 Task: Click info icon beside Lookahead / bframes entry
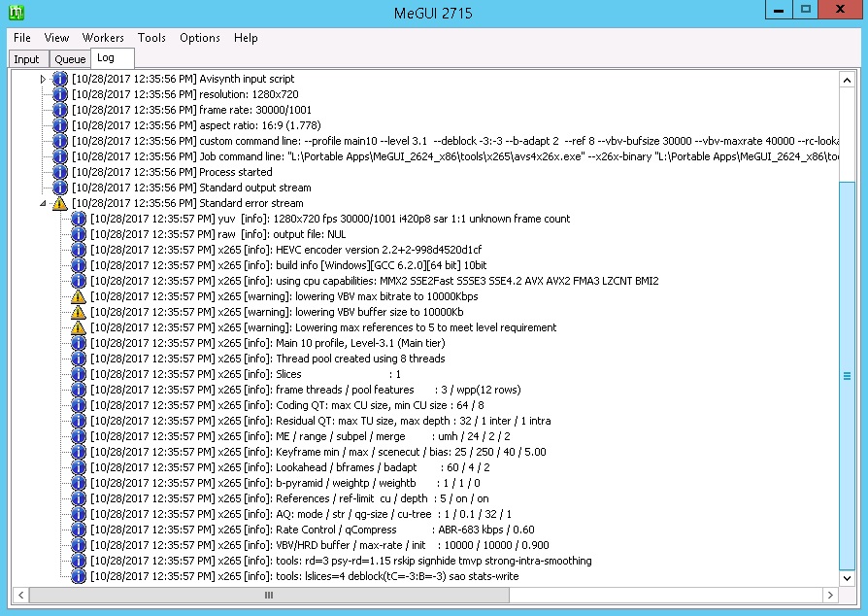[79, 467]
